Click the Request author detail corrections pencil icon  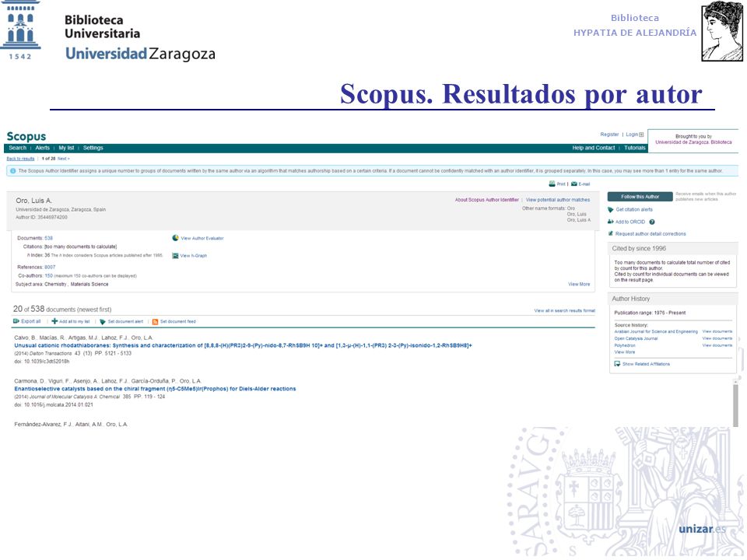[611, 233]
